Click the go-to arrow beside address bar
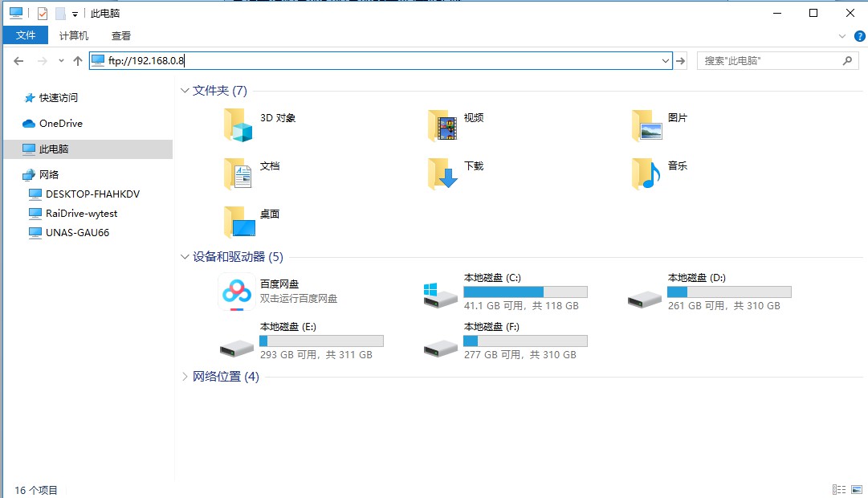 [681, 60]
